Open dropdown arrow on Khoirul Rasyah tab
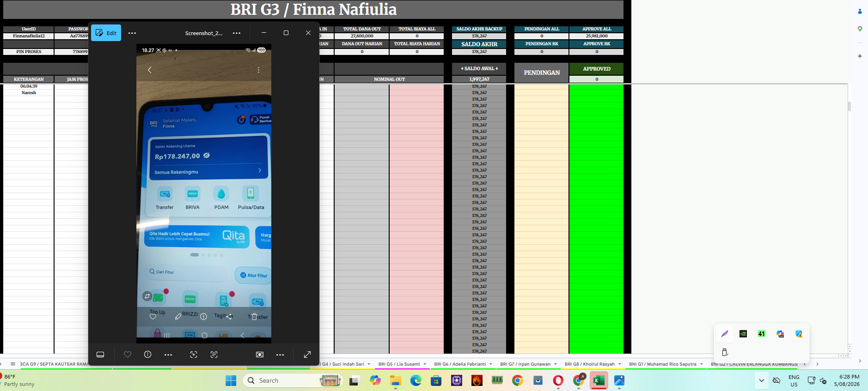Image resolution: width=868 pixels, height=391 pixels. coord(620,364)
